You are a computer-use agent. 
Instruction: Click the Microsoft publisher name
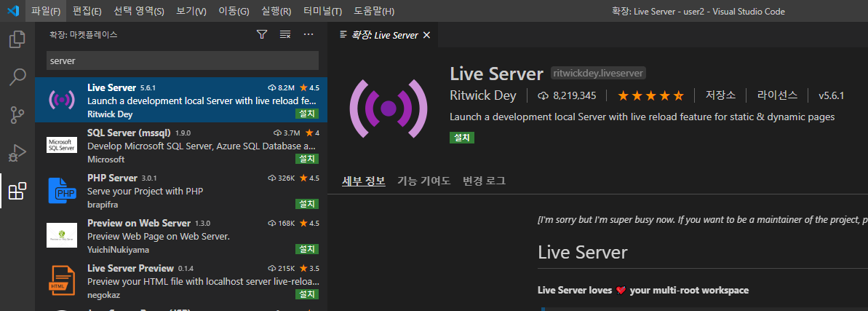[x=105, y=159]
